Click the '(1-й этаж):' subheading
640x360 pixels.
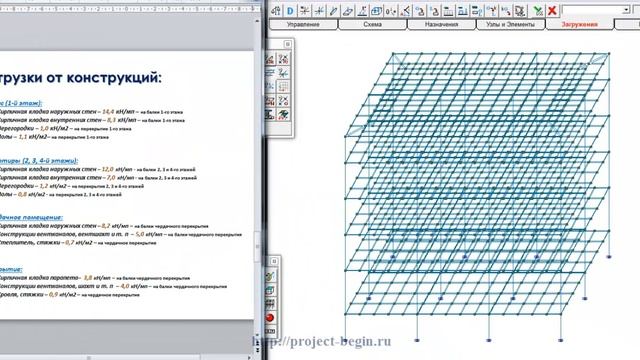point(24,103)
